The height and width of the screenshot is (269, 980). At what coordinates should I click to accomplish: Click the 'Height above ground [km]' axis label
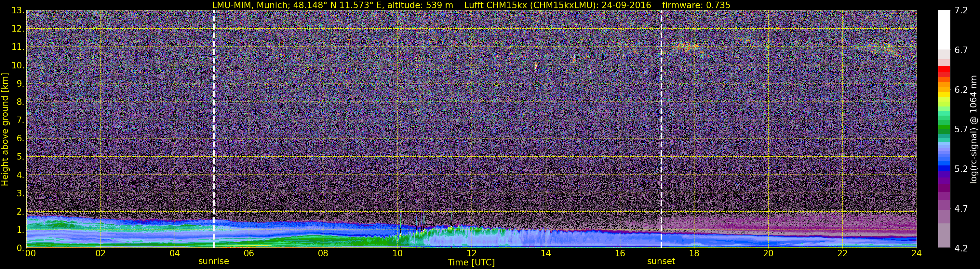coord(5,130)
